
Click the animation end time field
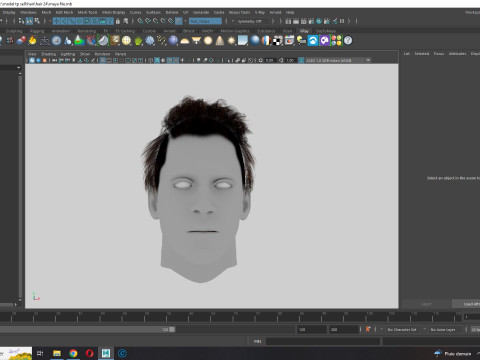click(343, 329)
